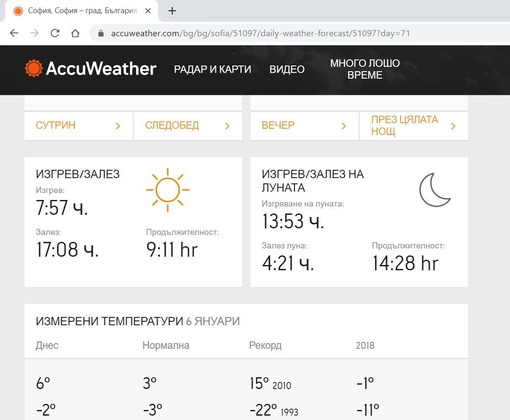Close the София browser tab
Screen dimensions: 510x420
148,11
